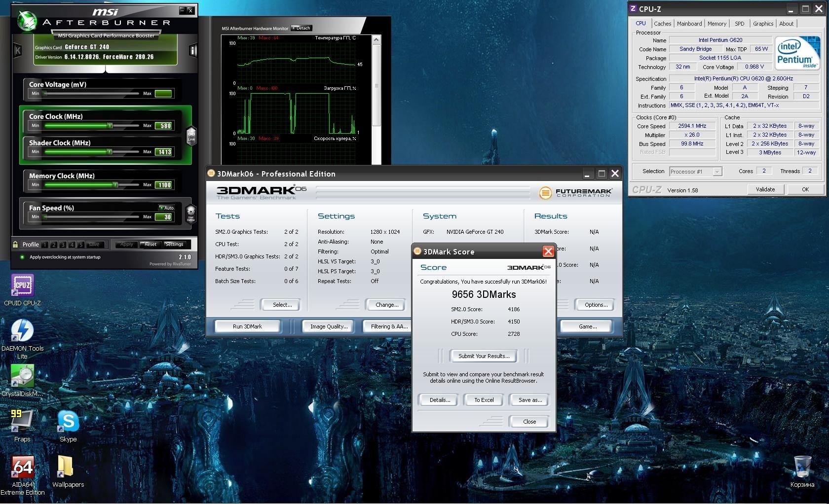829x504 pixels.
Task: Click the Hardware Monitor scrollbar up arrow
Action: click(376, 39)
